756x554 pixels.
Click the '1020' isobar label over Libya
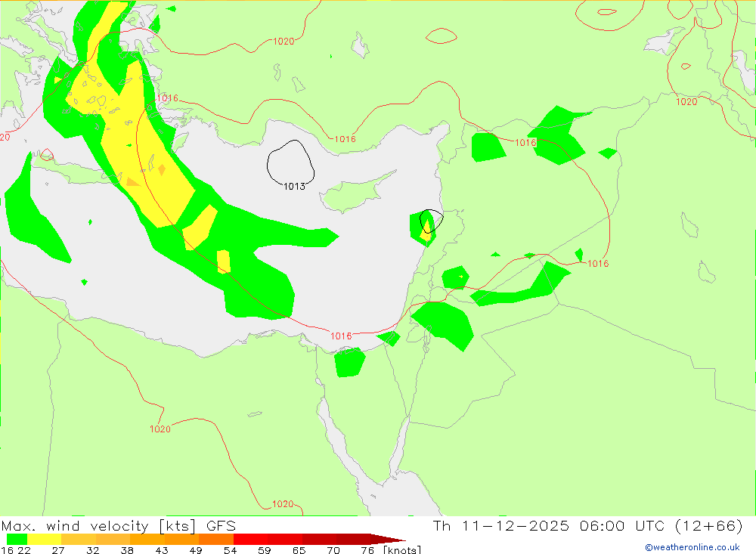pyautogui.click(x=160, y=429)
